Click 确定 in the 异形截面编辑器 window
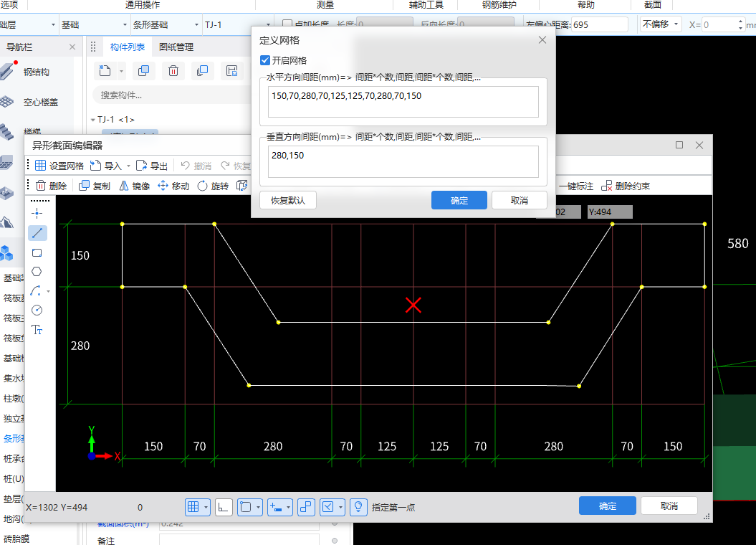Image resolution: width=756 pixels, height=545 pixels. (608, 506)
